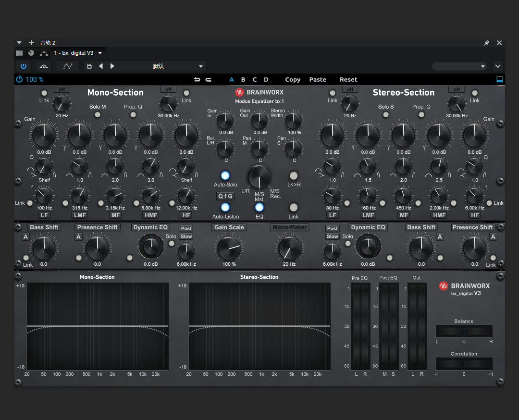Click the Stereo-Section Slow button
Image resolution: width=519 pixels, height=420 pixels.
pos(333,236)
